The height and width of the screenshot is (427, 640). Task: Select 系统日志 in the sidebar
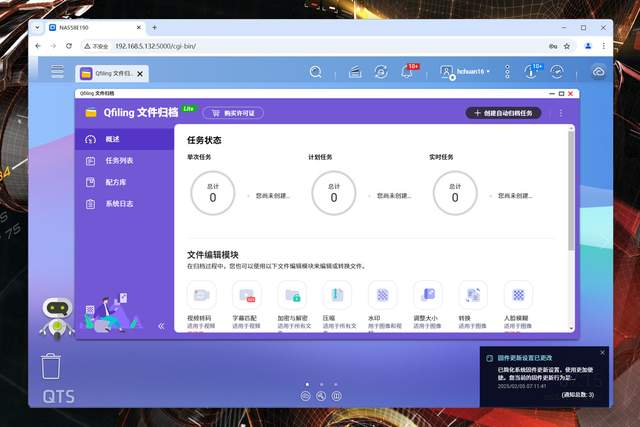(x=124, y=204)
